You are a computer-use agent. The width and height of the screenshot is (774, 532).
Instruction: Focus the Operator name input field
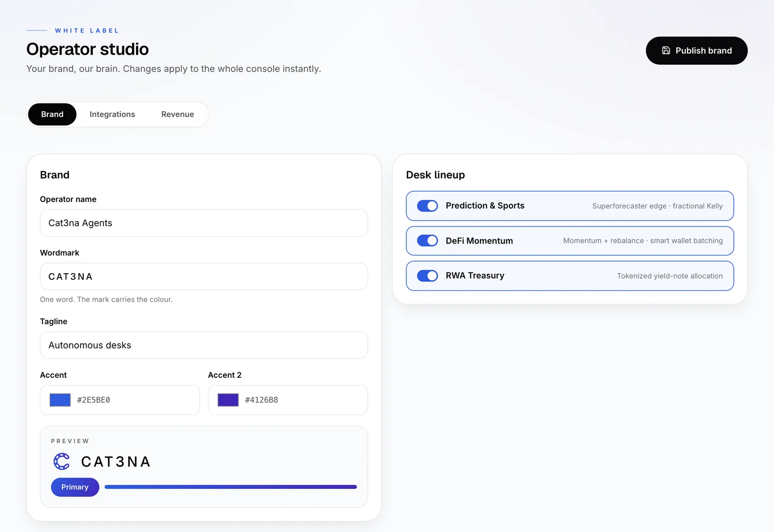204,223
